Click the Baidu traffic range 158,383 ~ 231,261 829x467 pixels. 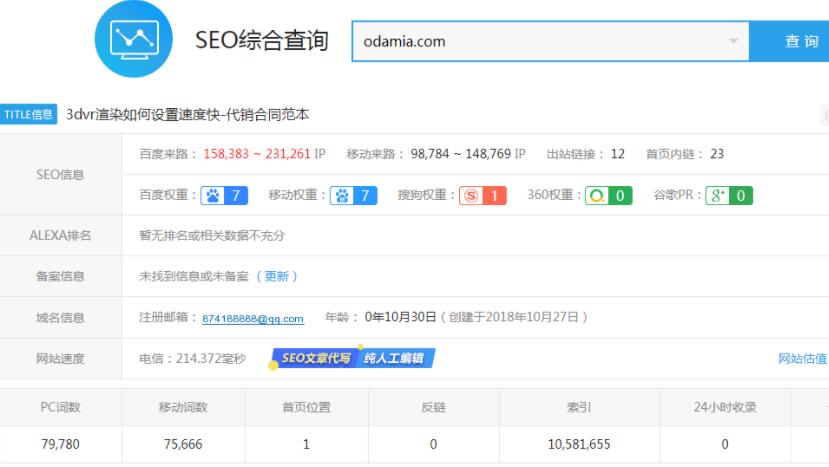pos(257,154)
